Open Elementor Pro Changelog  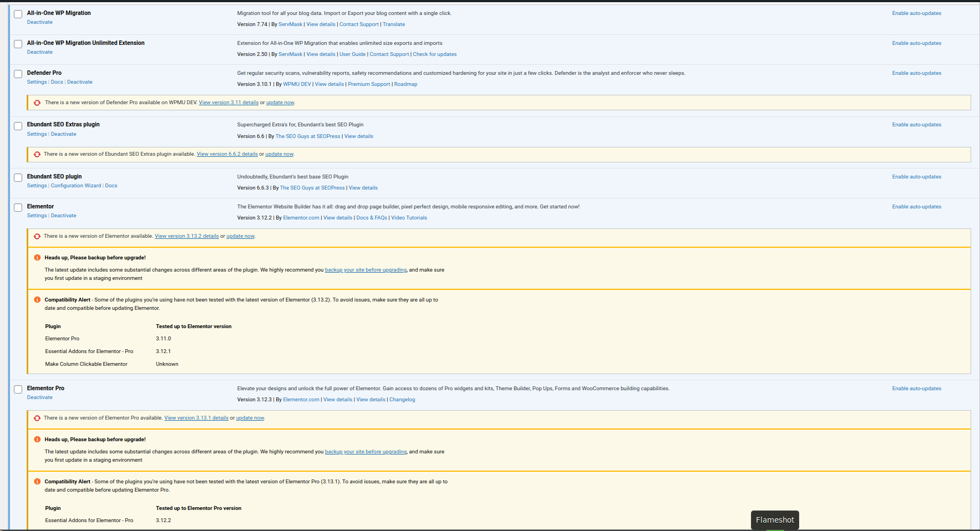coord(402,400)
